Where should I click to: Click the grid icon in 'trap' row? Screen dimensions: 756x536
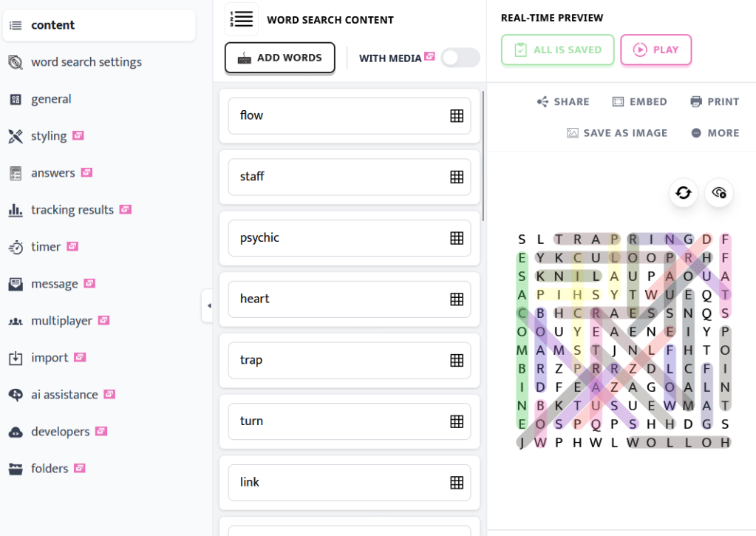(x=457, y=360)
